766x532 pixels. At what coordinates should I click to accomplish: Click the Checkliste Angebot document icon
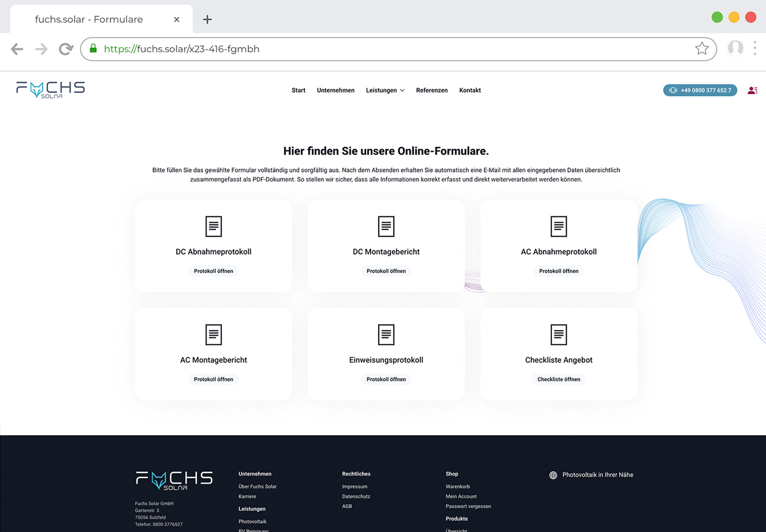pyautogui.click(x=558, y=334)
